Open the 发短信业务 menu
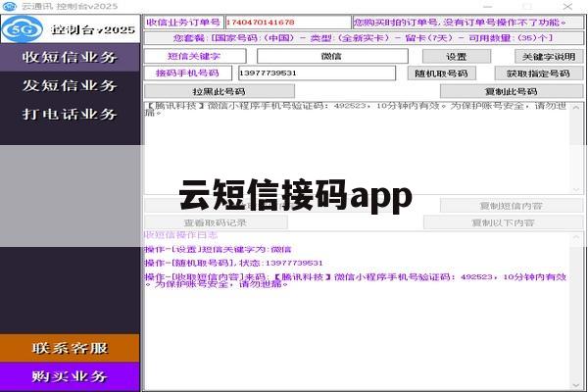 (70, 85)
